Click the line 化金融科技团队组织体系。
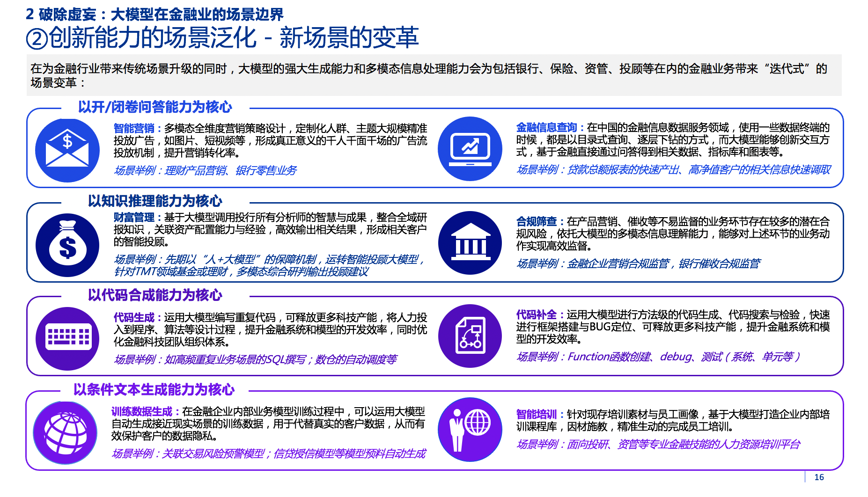 (172, 342)
